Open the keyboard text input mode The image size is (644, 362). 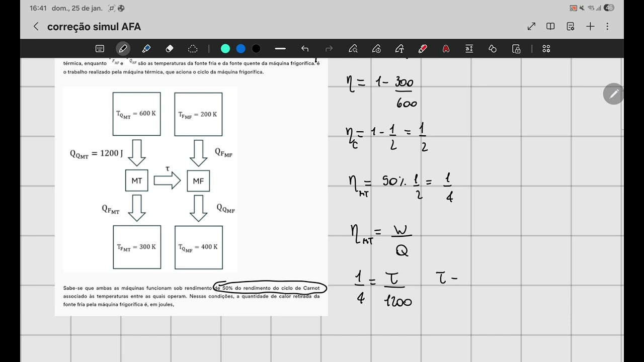click(x=100, y=49)
